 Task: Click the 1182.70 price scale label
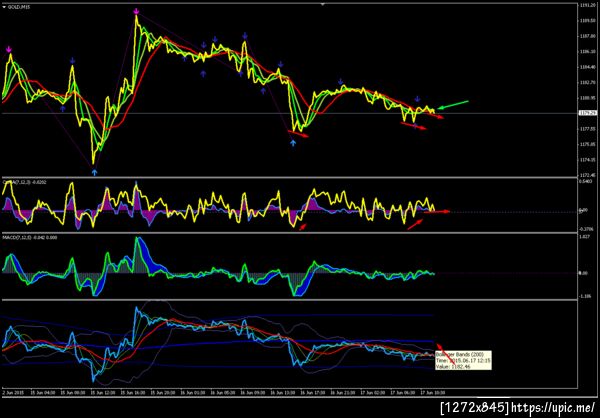point(586,82)
